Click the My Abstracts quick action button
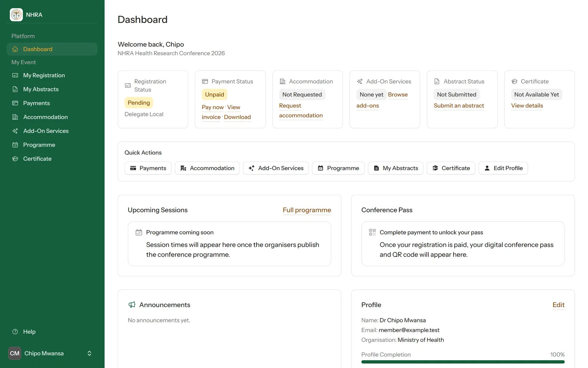 tap(395, 168)
